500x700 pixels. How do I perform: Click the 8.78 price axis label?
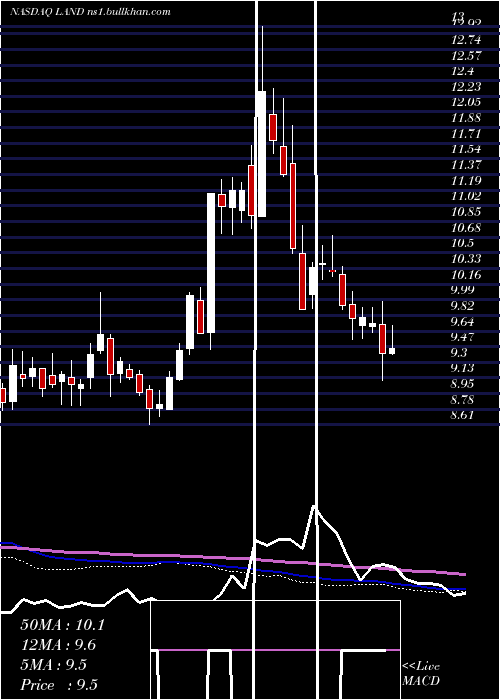[x=464, y=400]
